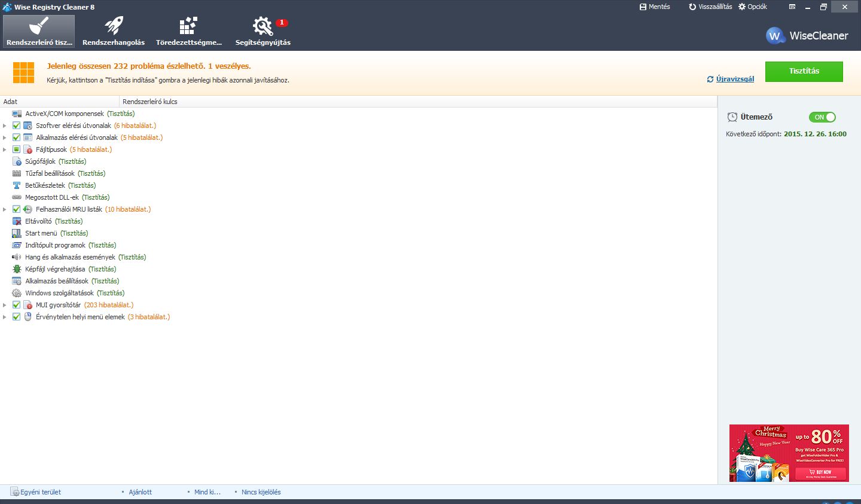Click the Megosztott DLL-ek icon
Image resolution: width=861 pixels, height=504 pixels.
pos(17,197)
